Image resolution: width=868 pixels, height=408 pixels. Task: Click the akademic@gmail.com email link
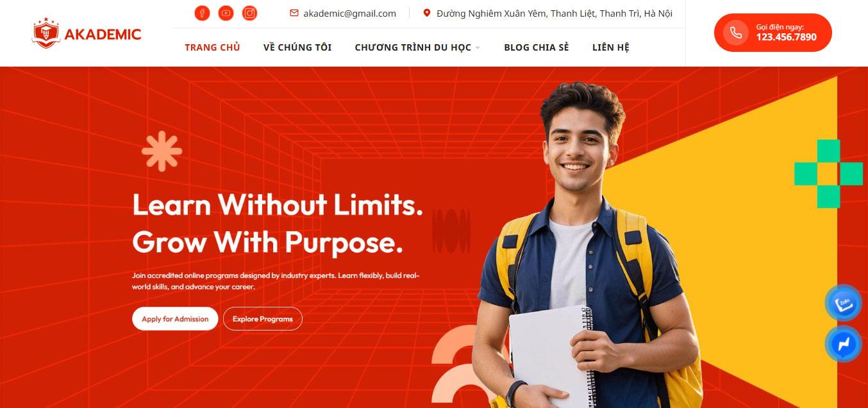[349, 13]
